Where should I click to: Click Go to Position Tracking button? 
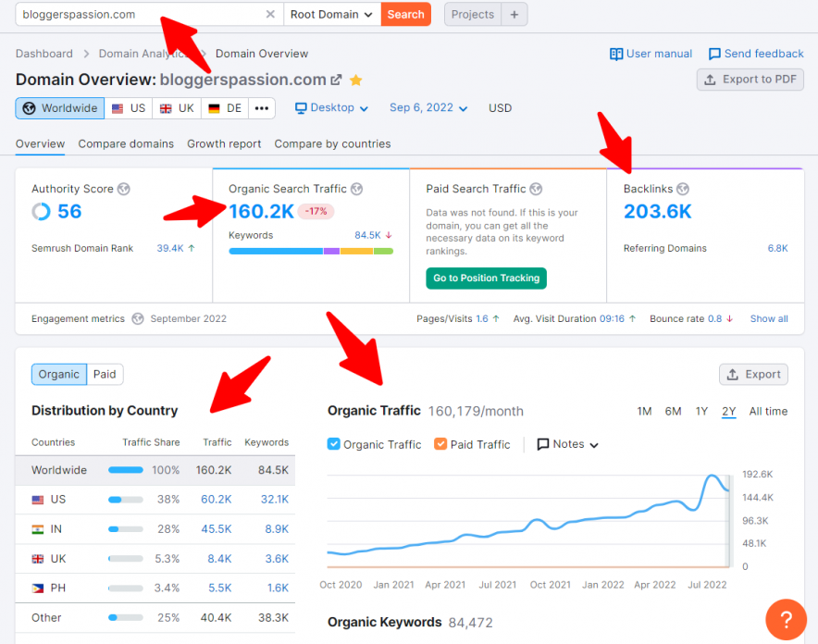click(x=486, y=278)
